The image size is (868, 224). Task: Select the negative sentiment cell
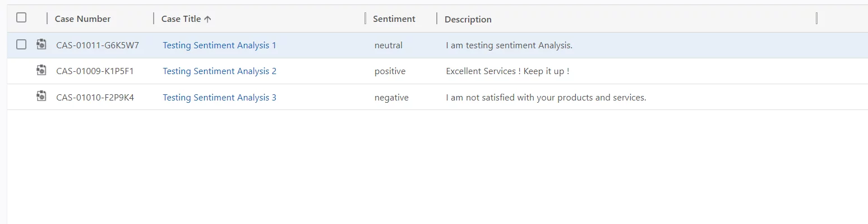[391, 98]
